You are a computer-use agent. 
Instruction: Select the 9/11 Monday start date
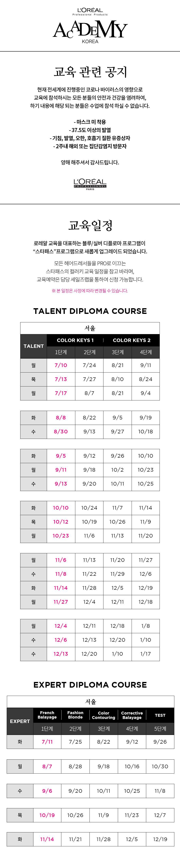(61, 470)
